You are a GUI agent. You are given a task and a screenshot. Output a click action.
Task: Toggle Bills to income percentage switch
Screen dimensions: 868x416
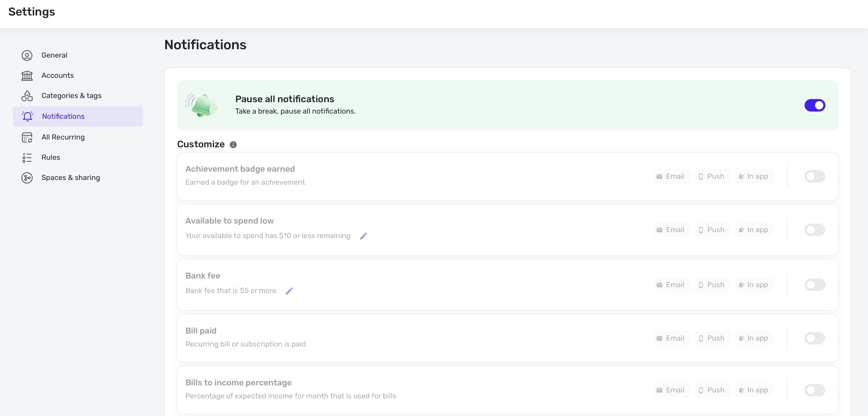pyautogui.click(x=814, y=390)
